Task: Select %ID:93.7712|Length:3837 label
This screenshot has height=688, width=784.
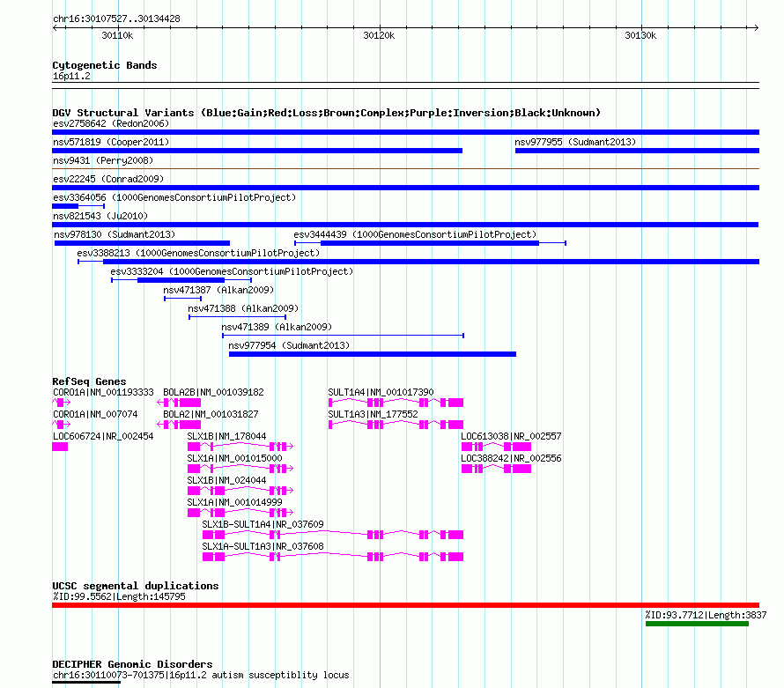Action: (706, 616)
